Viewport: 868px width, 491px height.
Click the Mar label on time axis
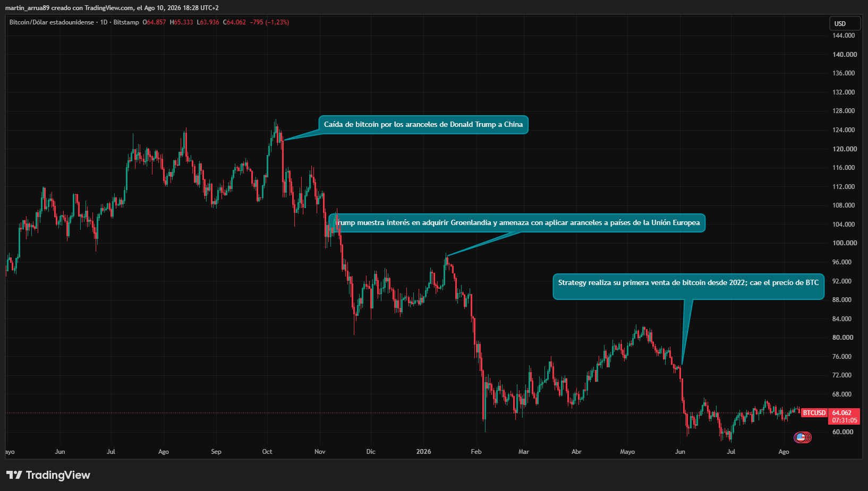pyautogui.click(x=524, y=452)
